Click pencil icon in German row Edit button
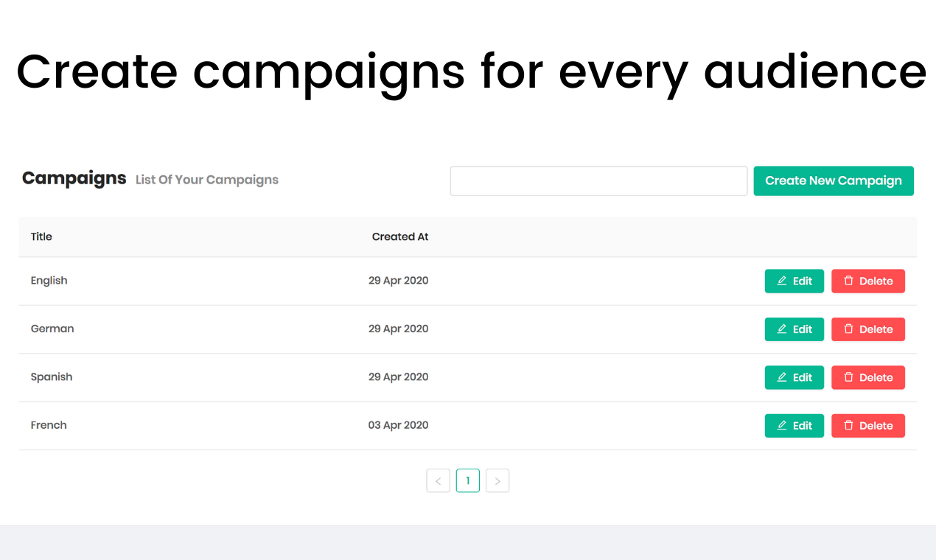The height and width of the screenshot is (560, 936). [782, 329]
